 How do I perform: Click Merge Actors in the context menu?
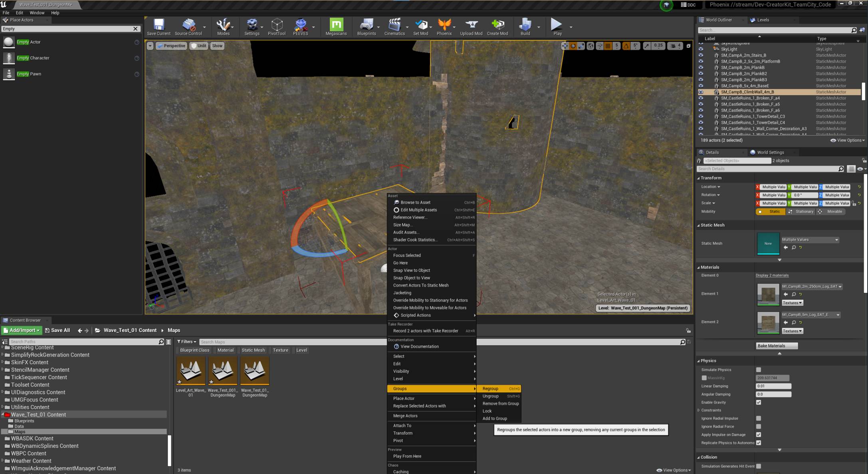pyautogui.click(x=405, y=416)
